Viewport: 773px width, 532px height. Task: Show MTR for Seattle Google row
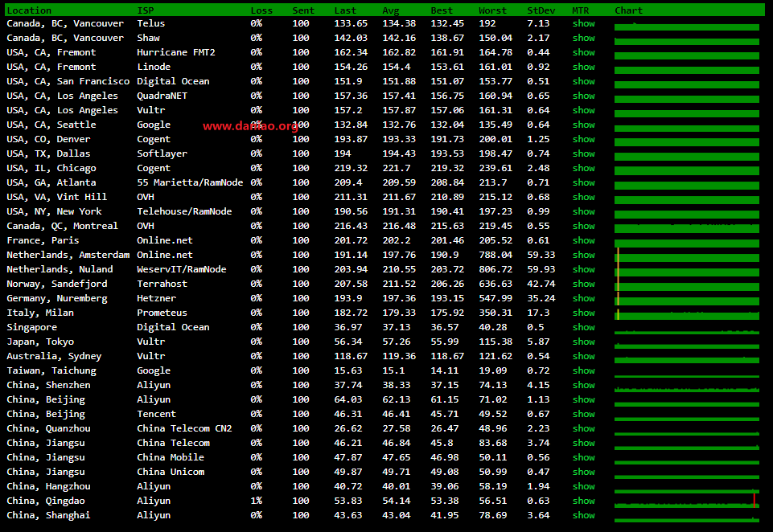click(583, 125)
